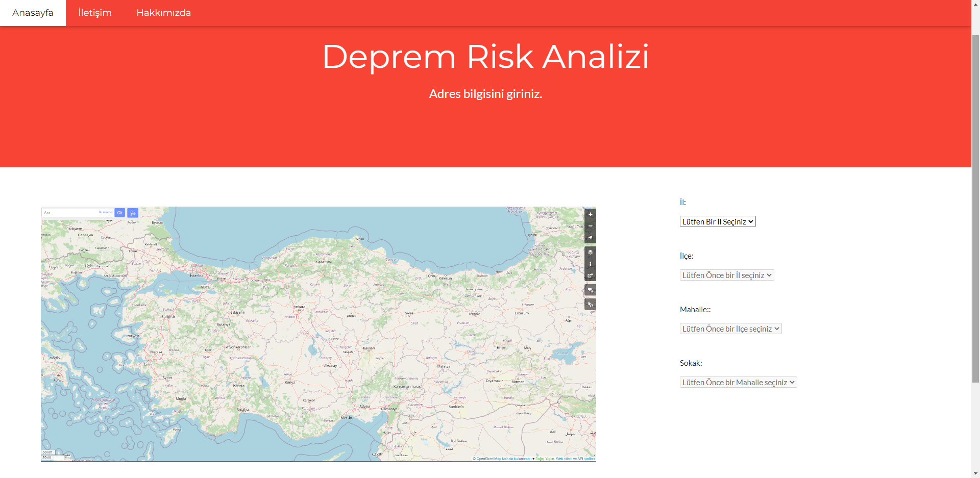Image resolution: width=980 pixels, height=478 pixels.
Task: Select the share/export map icon
Action: coord(591,275)
